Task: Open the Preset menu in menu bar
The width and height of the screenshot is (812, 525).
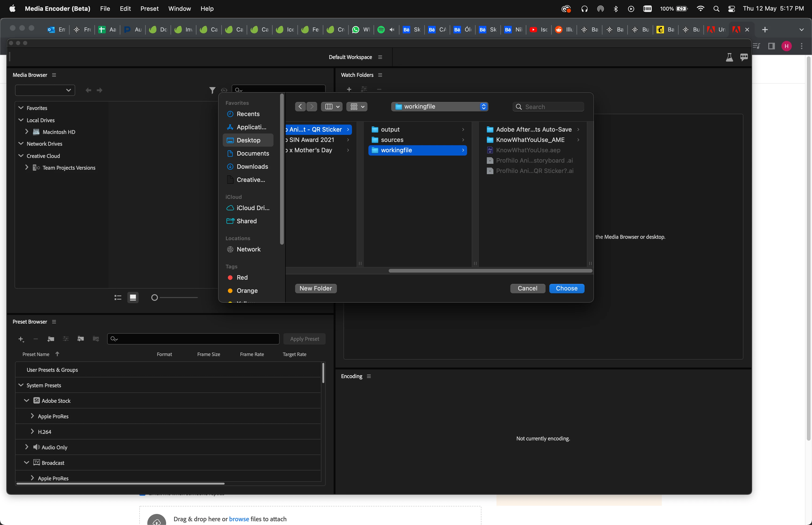Action: [x=149, y=8]
